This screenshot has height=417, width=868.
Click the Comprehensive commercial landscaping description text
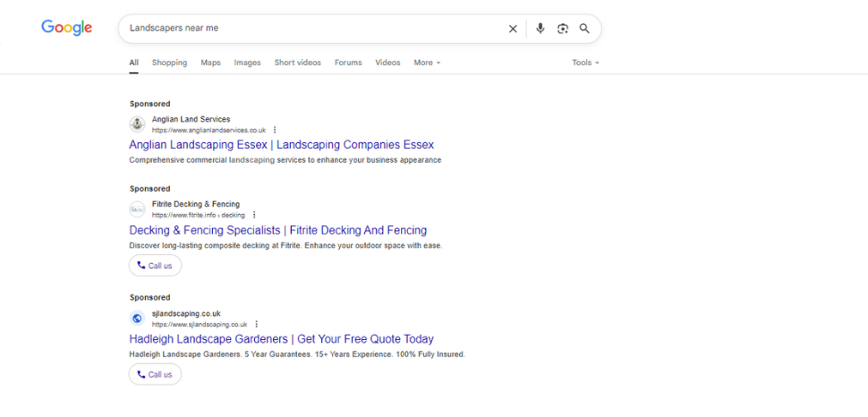pyautogui.click(x=285, y=160)
